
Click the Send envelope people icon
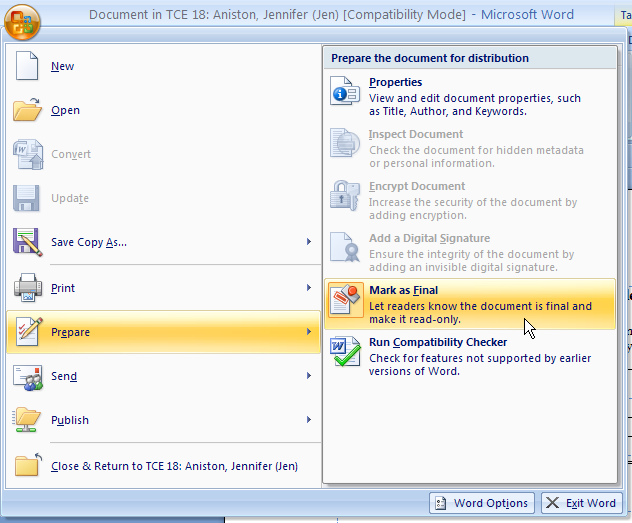click(28, 378)
